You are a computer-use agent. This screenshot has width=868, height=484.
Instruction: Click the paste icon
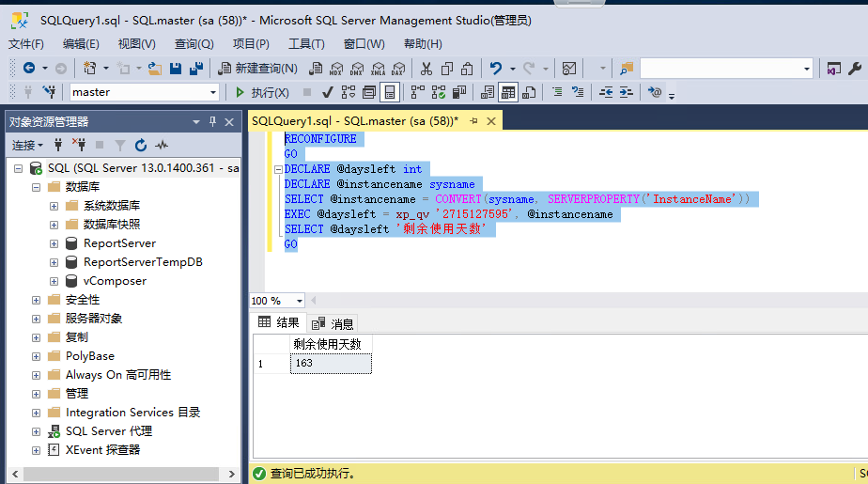coord(467,69)
